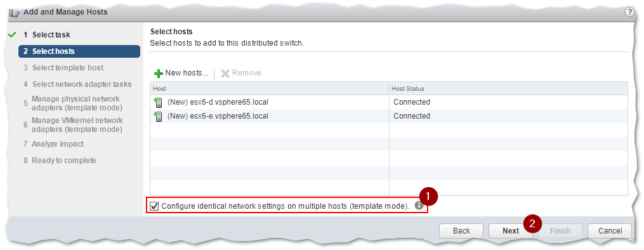The height and width of the screenshot is (250, 644).
Task: Click the Add and Manage Hosts title icon
Action: point(15,13)
